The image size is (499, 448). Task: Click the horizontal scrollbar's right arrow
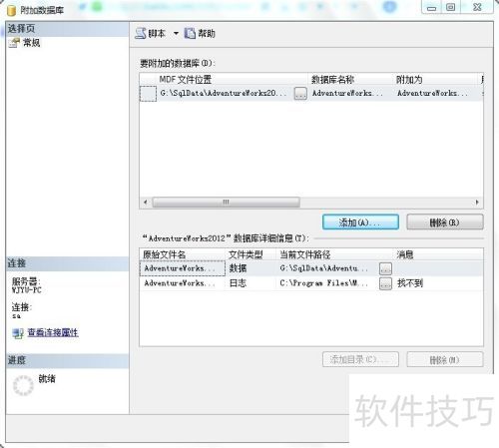point(477,202)
